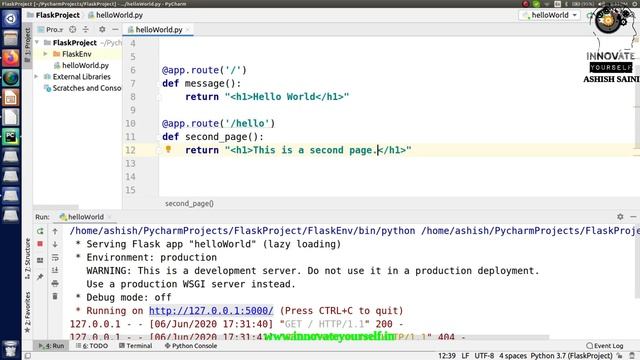Image resolution: width=640 pixels, height=360 pixels.
Task: Open Ubuntu dash search icon
Action: click(11, 19)
